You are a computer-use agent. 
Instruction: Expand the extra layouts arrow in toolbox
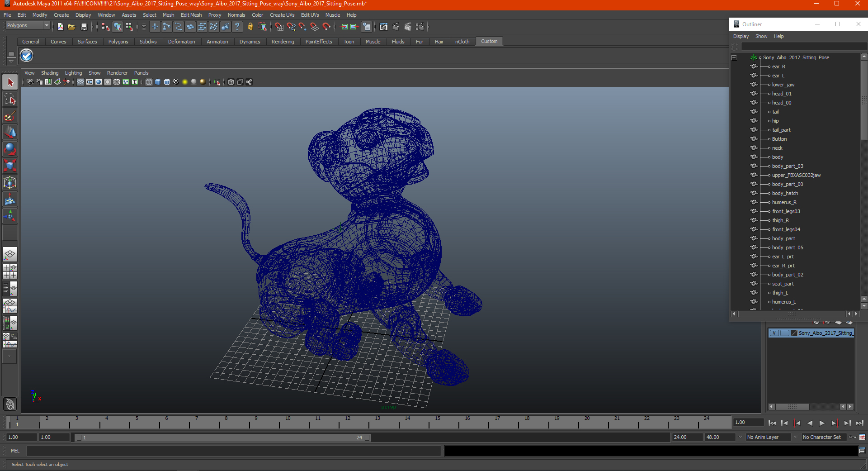[9, 357]
